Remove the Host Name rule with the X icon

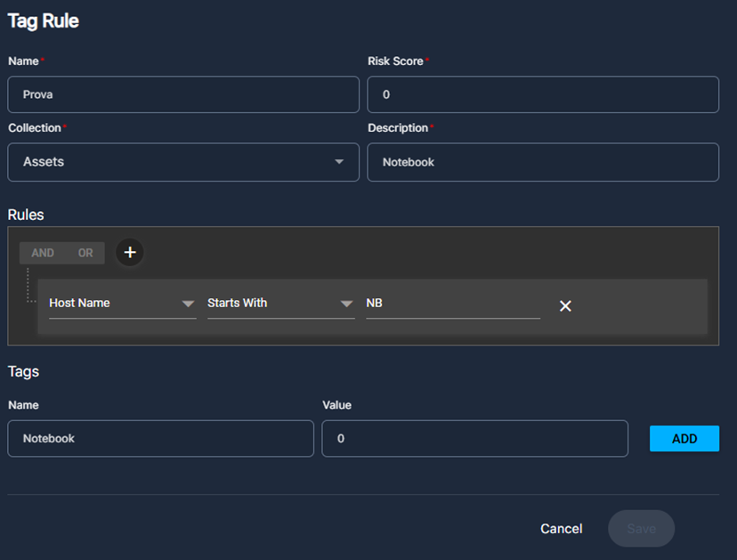point(565,305)
